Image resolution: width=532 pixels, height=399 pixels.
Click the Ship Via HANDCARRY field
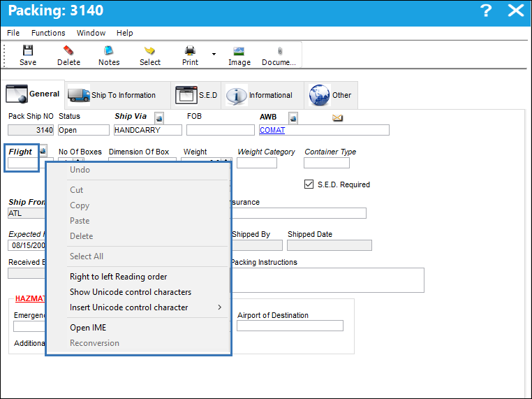[148, 130]
